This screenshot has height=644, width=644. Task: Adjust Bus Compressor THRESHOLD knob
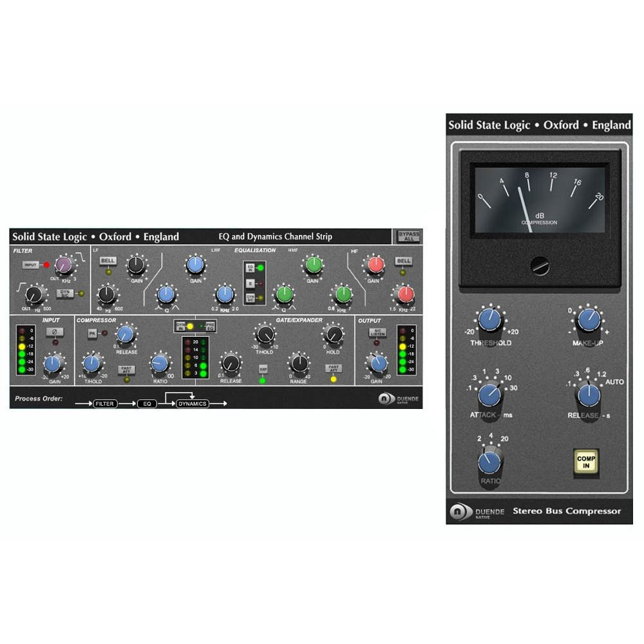click(x=490, y=319)
